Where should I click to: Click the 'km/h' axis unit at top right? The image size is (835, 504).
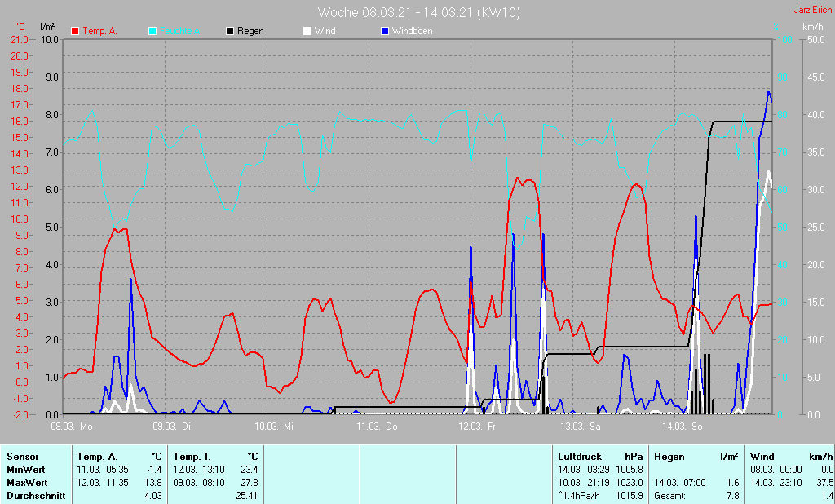[x=813, y=27]
